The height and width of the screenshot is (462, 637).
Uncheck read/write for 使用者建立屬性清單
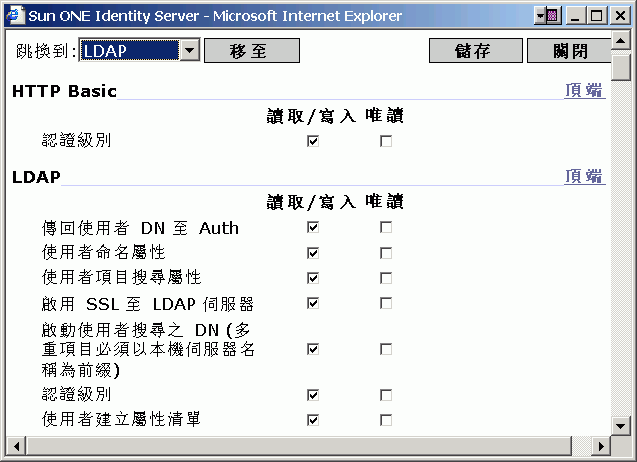point(313,420)
